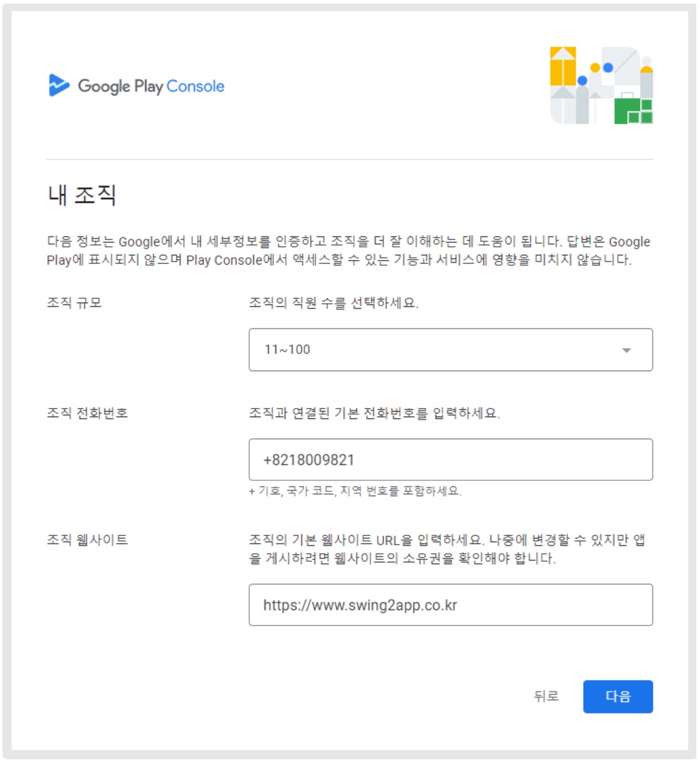Image resolution: width=700 pixels, height=762 pixels.
Task: Click the prompt '조직과 연결된 기본 전화번호를 입력하세요.'
Action: tap(374, 413)
